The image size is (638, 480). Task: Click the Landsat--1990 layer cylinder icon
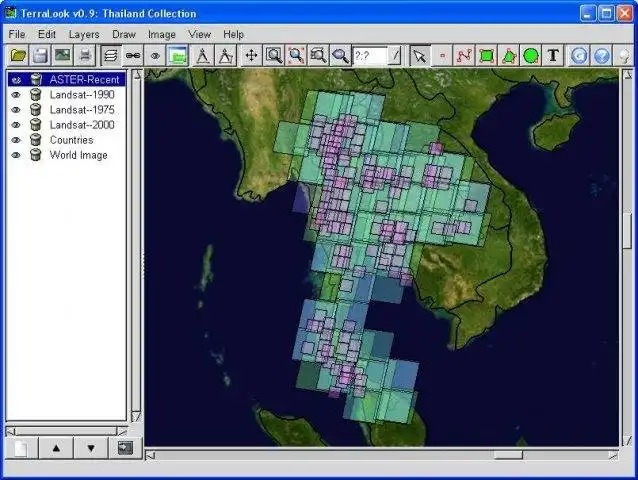(x=36, y=95)
